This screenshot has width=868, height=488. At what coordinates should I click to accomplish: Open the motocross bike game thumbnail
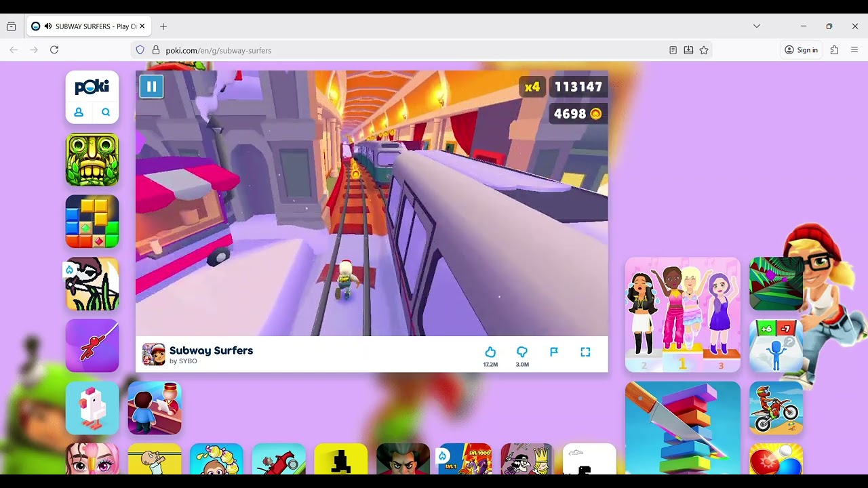coord(776,408)
